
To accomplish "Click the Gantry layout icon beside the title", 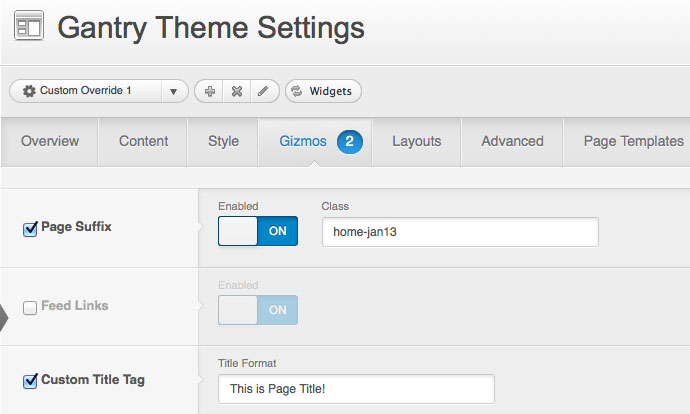I will click(28, 27).
